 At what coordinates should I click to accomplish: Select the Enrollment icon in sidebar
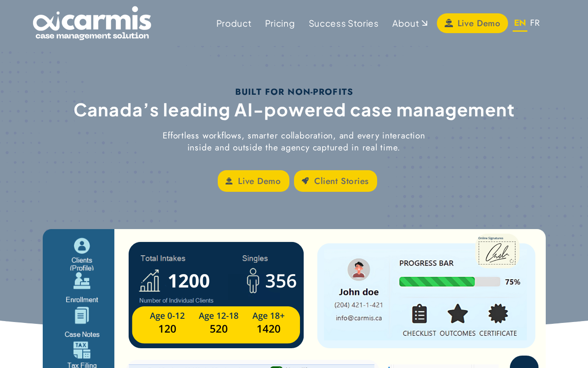82,281
